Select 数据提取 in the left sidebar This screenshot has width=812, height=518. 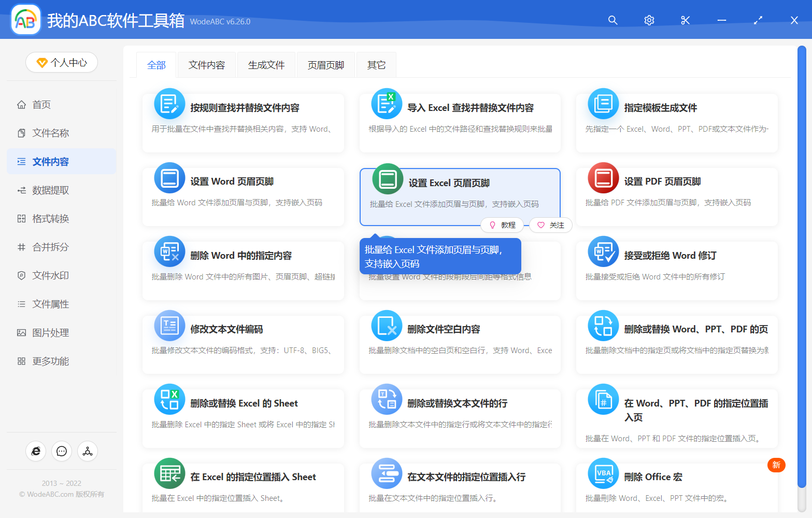coord(49,190)
